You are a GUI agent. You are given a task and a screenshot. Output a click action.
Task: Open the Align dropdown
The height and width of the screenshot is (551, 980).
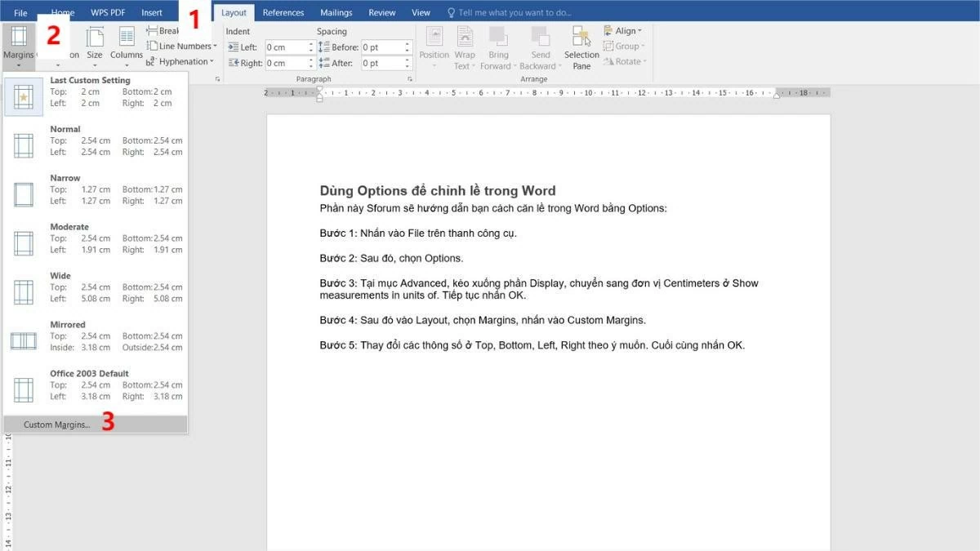point(623,30)
